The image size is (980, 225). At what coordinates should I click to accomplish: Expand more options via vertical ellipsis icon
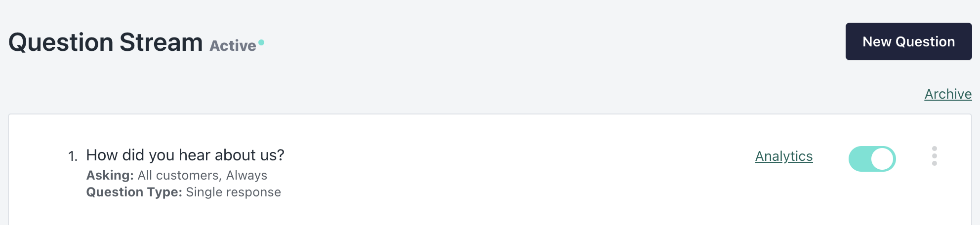coord(934,156)
